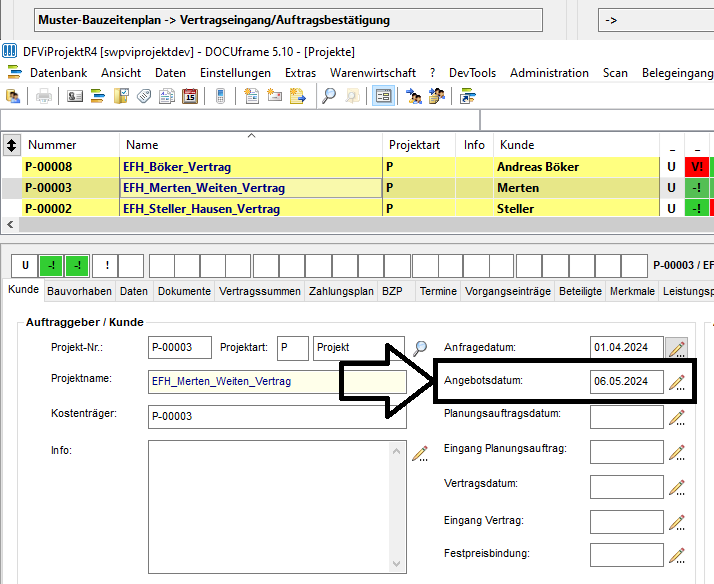Click the projects bars icon in toolbar
The image size is (714, 584).
point(98,96)
